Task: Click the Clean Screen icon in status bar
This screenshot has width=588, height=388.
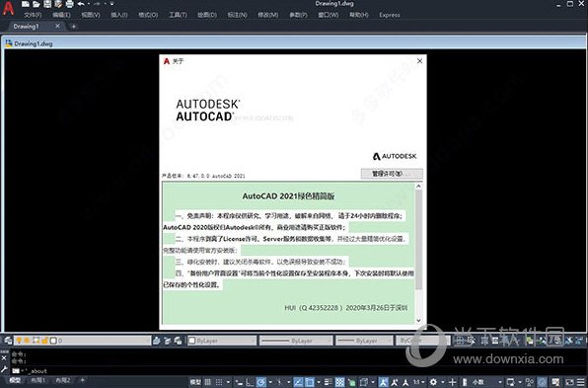Action: pyautogui.click(x=569, y=382)
